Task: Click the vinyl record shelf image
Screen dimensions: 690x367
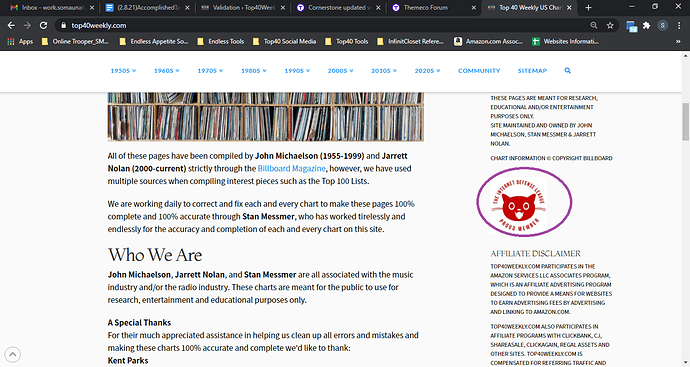Action: coord(265,117)
